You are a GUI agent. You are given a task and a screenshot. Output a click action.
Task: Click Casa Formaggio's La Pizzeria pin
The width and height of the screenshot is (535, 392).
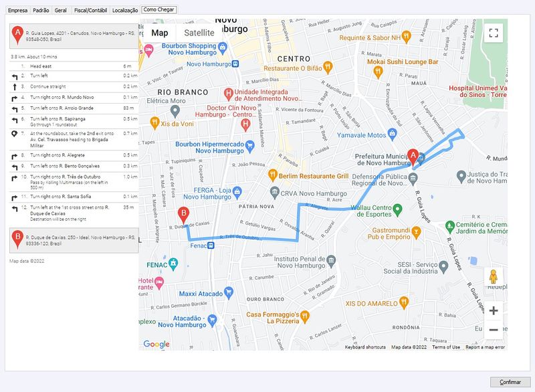(x=305, y=316)
